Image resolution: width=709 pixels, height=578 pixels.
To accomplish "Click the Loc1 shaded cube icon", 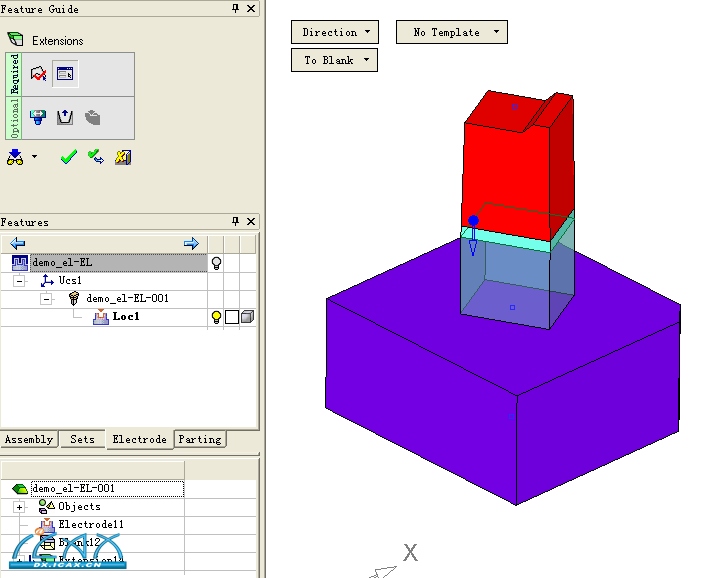I will 247,317.
